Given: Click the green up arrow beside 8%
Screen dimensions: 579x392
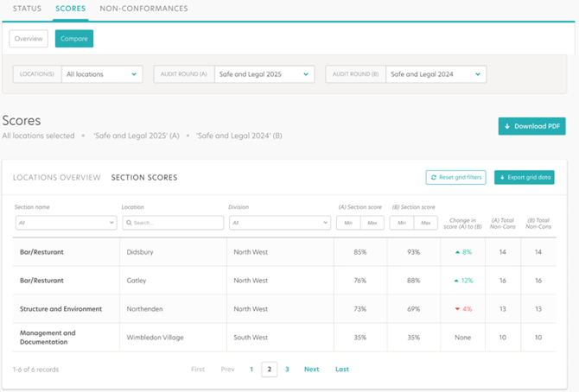Looking at the screenshot, I should tap(456, 252).
